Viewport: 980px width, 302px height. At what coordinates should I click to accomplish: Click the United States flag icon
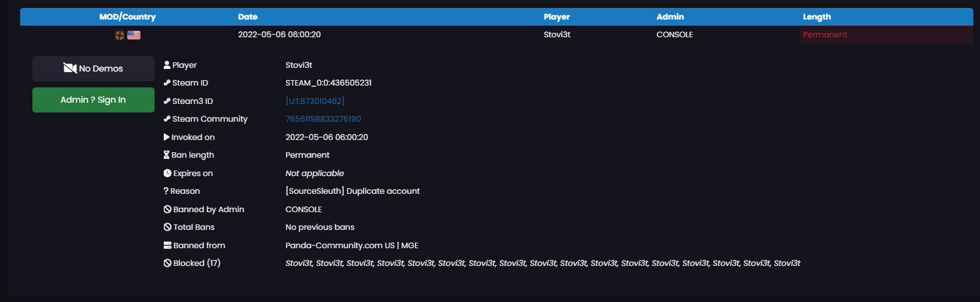click(134, 35)
